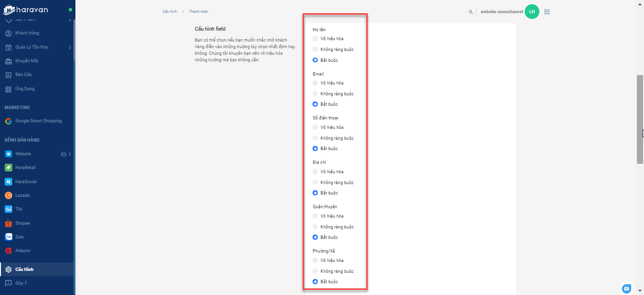Expand the Quản Lý Tồn Kho submenu
Image resolution: width=644 pixels, height=295 pixels.
(69, 47)
